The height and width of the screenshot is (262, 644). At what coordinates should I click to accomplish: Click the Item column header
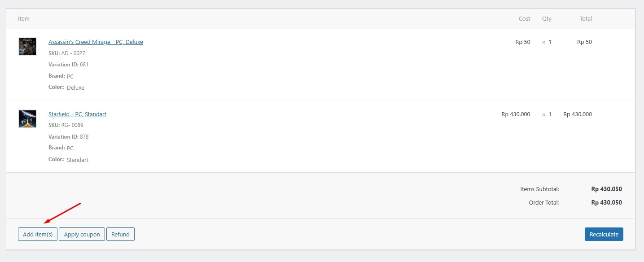coord(24,19)
